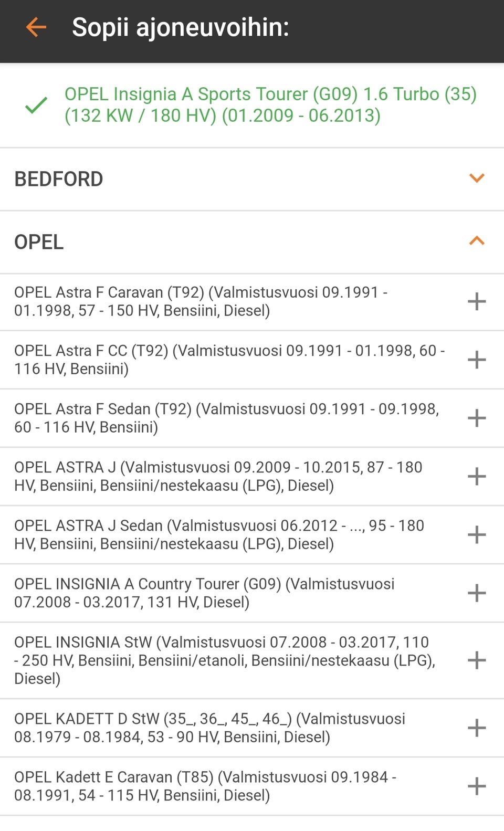
Task: Open the BEDFORD brand heading
Action: [59, 179]
